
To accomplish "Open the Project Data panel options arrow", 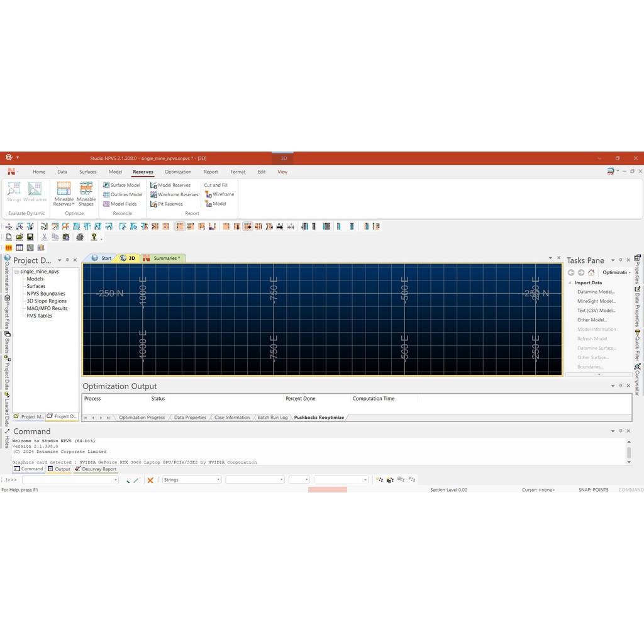I will click(60, 260).
